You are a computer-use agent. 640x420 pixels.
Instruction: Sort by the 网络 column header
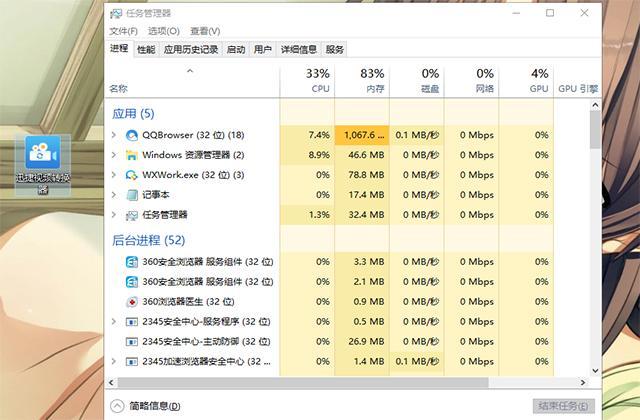click(471, 81)
